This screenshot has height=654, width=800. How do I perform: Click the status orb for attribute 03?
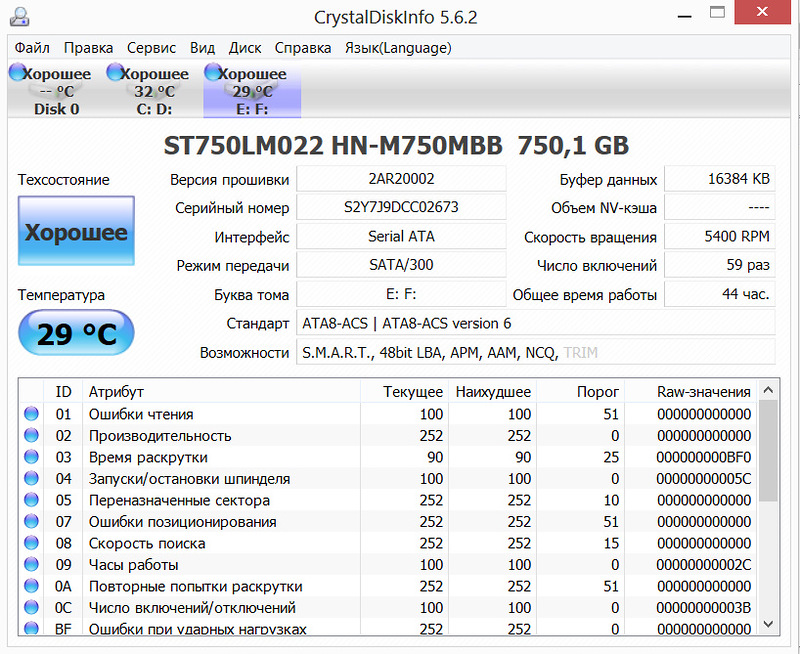[32, 457]
